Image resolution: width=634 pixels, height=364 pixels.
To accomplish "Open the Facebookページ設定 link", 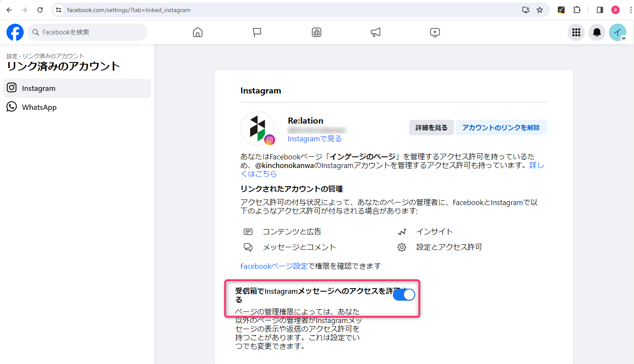I will pos(274,266).
